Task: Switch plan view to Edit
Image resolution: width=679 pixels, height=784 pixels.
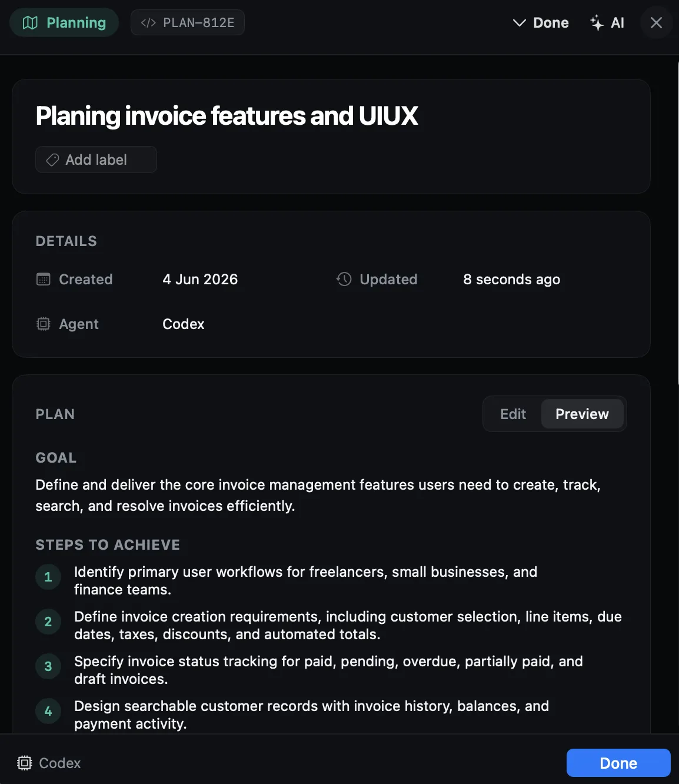Action: 513,414
